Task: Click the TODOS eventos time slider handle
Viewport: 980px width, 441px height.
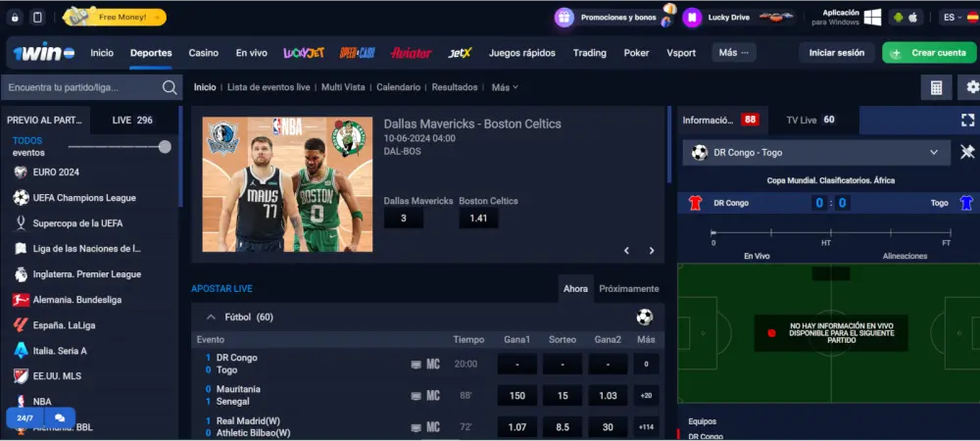Action: [165, 147]
